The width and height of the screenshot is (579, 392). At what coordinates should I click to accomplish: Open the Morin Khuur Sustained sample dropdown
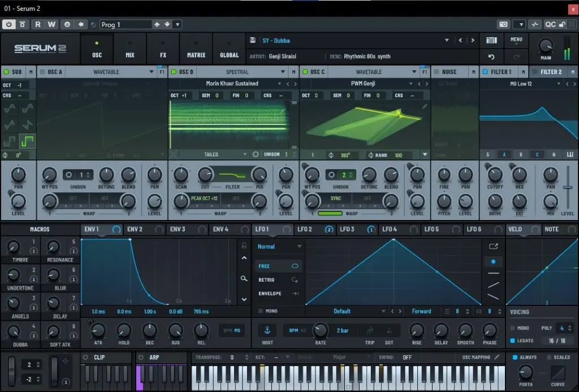click(x=279, y=84)
